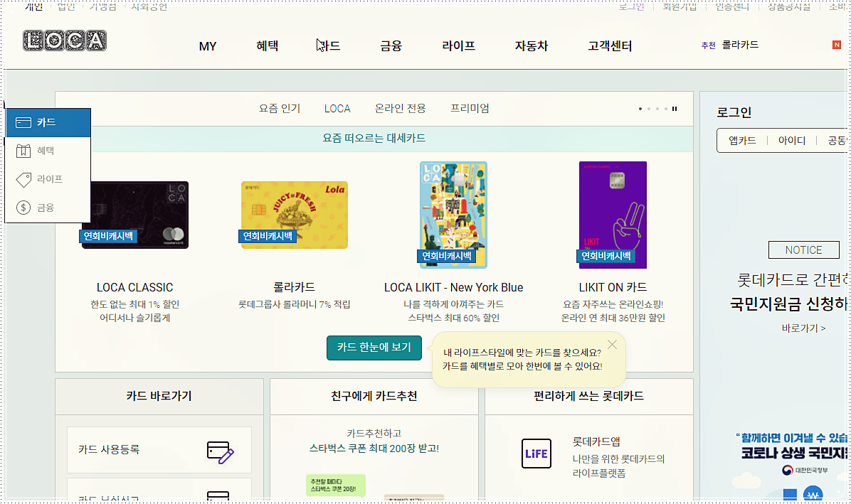Click 온라인 연 최대 36만원 할인 description

pyautogui.click(x=613, y=318)
